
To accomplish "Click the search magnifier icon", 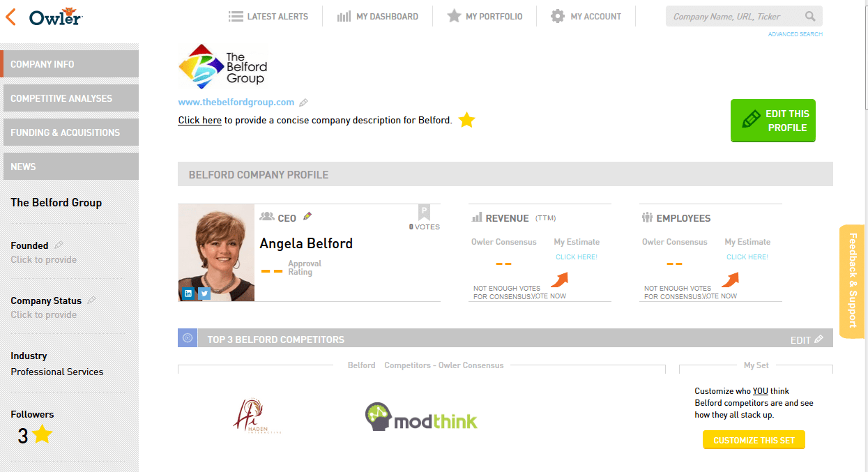I will click(x=810, y=16).
